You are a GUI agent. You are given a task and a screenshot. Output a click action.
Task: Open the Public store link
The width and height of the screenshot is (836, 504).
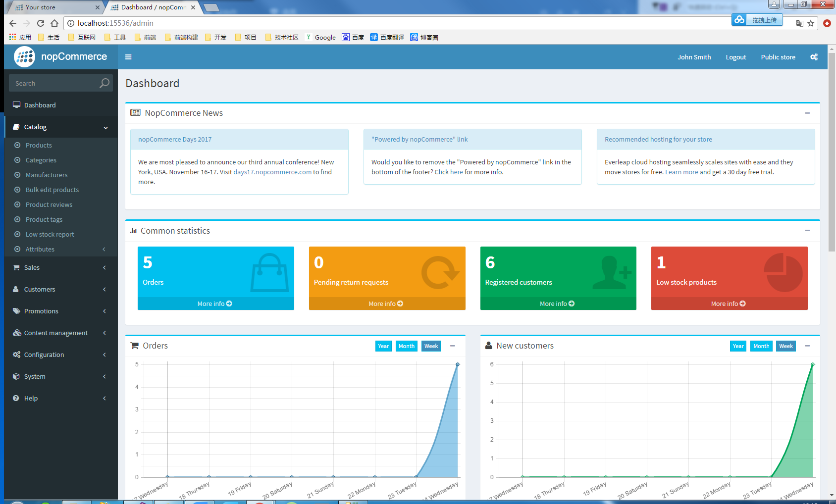(778, 57)
